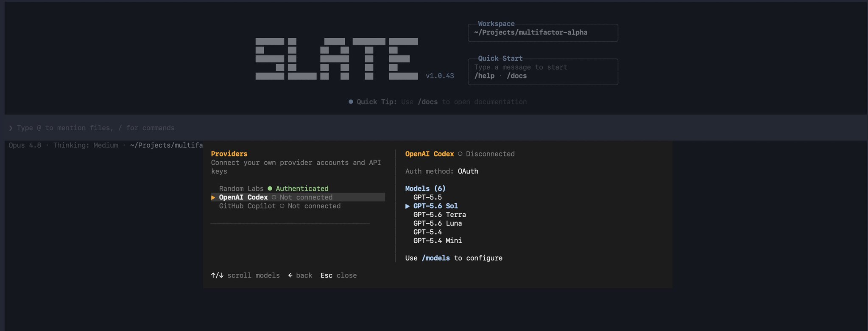Click the /help command in Quick Start
Image resolution: width=868 pixels, height=331 pixels.
click(484, 76)
